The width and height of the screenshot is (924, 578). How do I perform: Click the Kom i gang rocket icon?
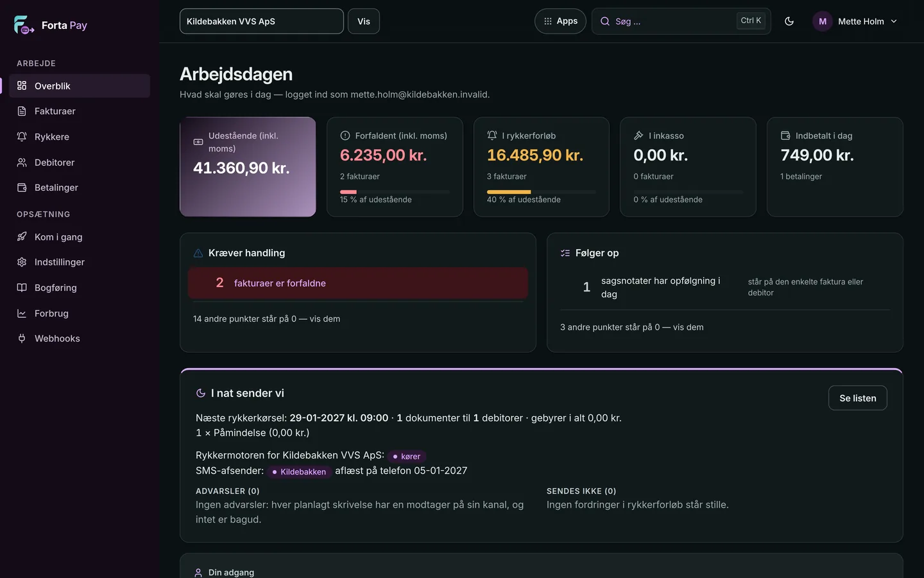[22, 237]
